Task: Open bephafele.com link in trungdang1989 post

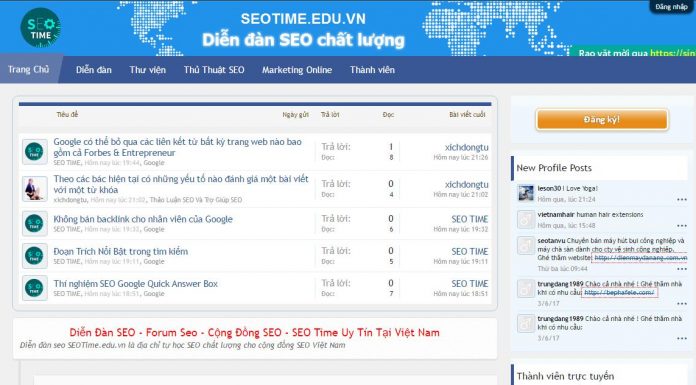Action: click(x=619, y=293)
